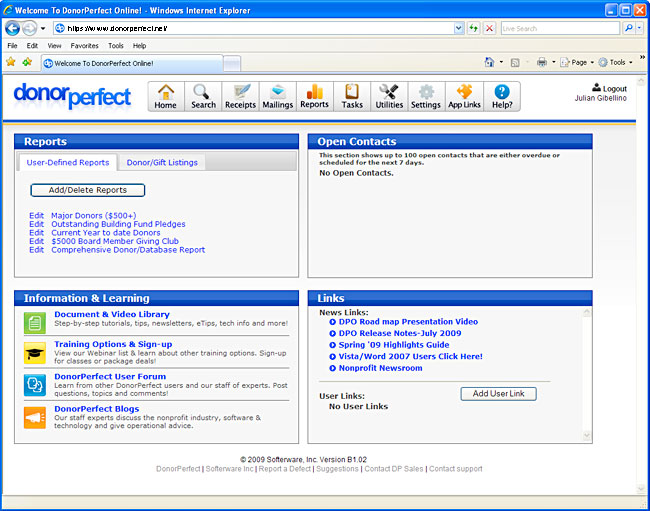Open the Receipts toolbar icon

[240, 97]
